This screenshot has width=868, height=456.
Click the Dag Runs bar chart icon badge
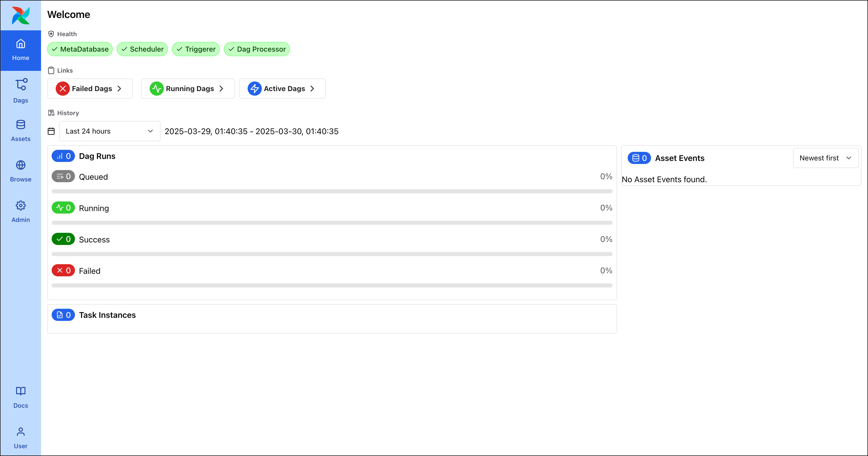(63, 156)
